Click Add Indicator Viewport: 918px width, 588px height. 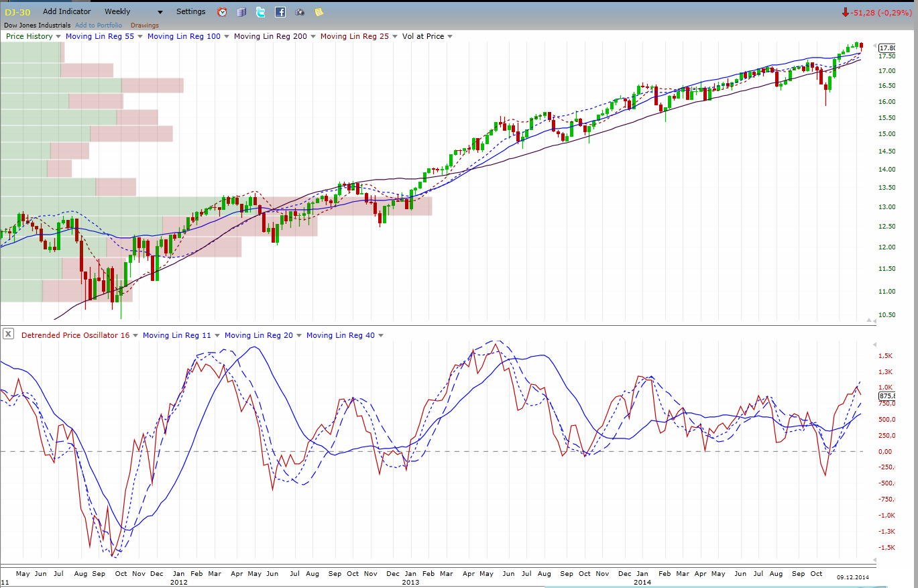[x=67, y=12]
